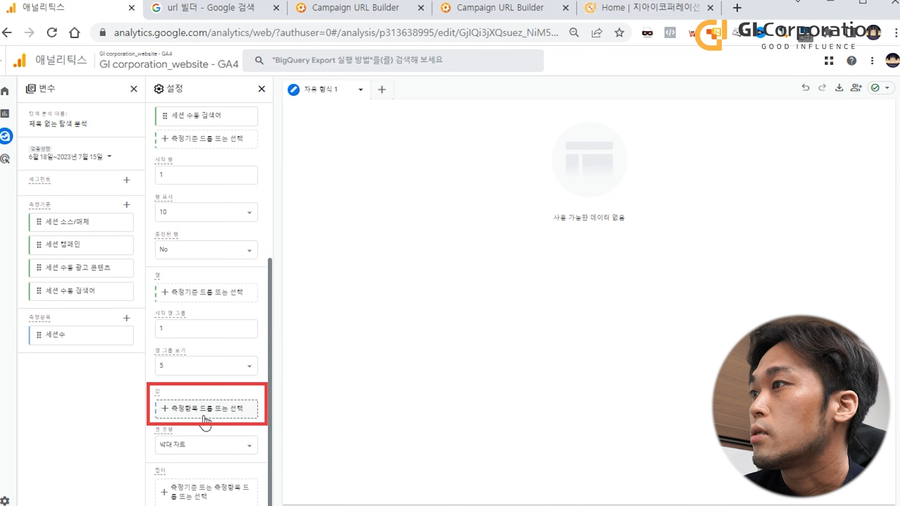The width and height of the screenshot is (900, 506).
Task: Share the exploration with users
Action: pyautogui.click(x=856, y=88)
